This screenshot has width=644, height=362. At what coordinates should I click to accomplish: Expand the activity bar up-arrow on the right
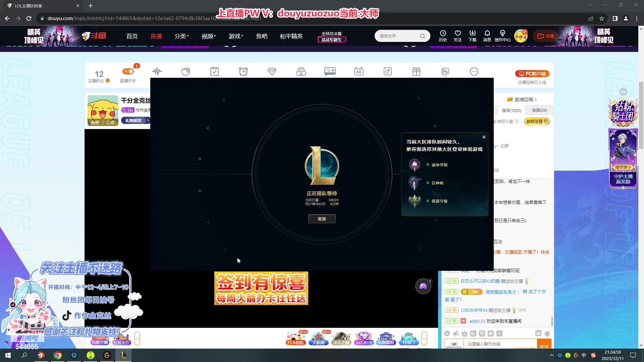[424, 339]
